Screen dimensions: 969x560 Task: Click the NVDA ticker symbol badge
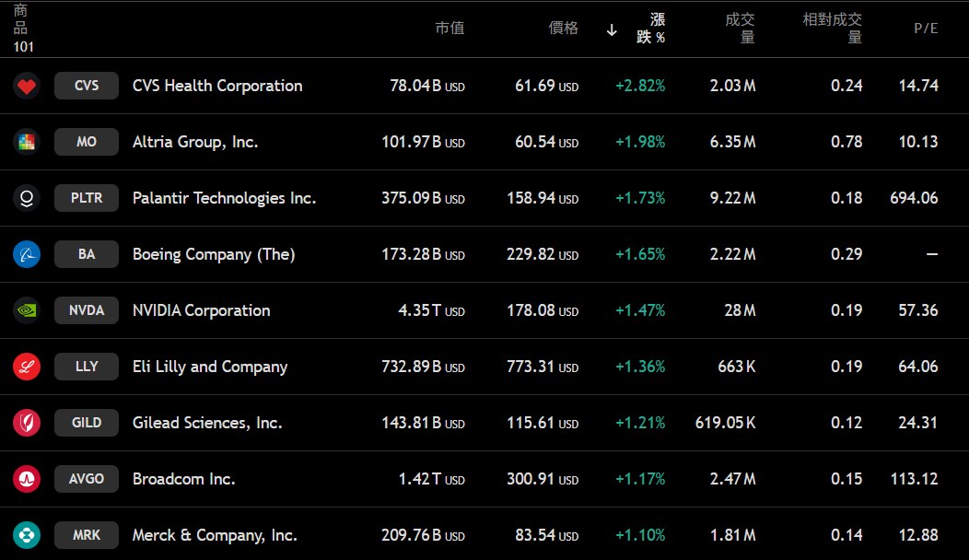pos(87,310)
